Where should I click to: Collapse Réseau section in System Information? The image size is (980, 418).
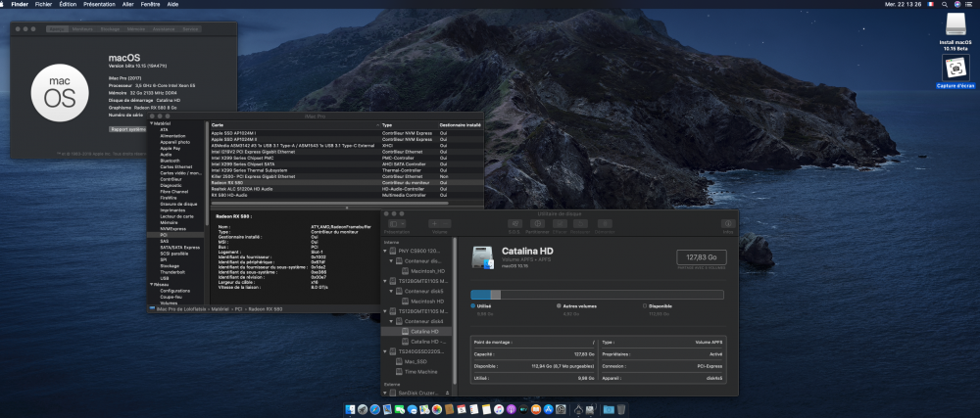(x=151, y=285)
